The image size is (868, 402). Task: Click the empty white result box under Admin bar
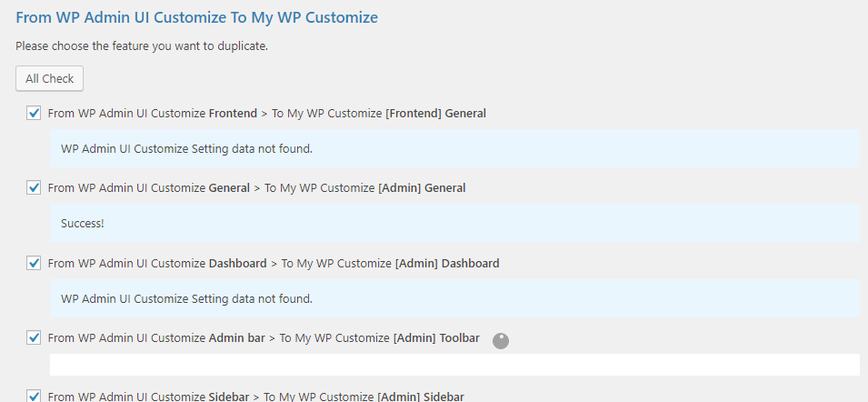coord(454,365)
